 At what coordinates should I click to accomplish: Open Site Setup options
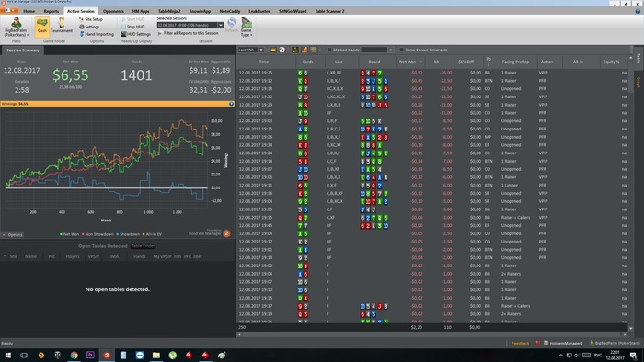[91, 19]
